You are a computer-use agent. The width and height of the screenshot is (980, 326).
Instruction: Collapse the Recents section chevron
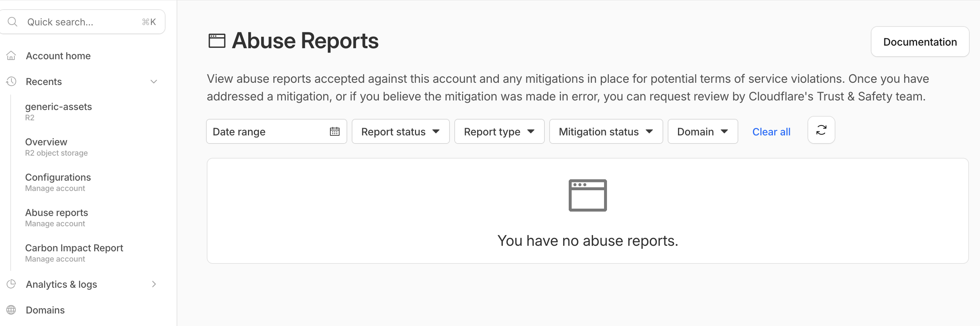pos(154,81)
